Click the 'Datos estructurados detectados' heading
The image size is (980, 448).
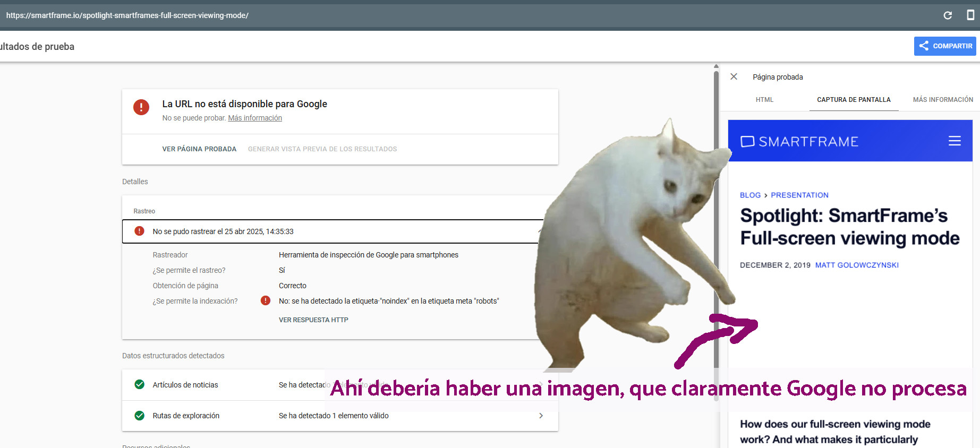point(173,356)
